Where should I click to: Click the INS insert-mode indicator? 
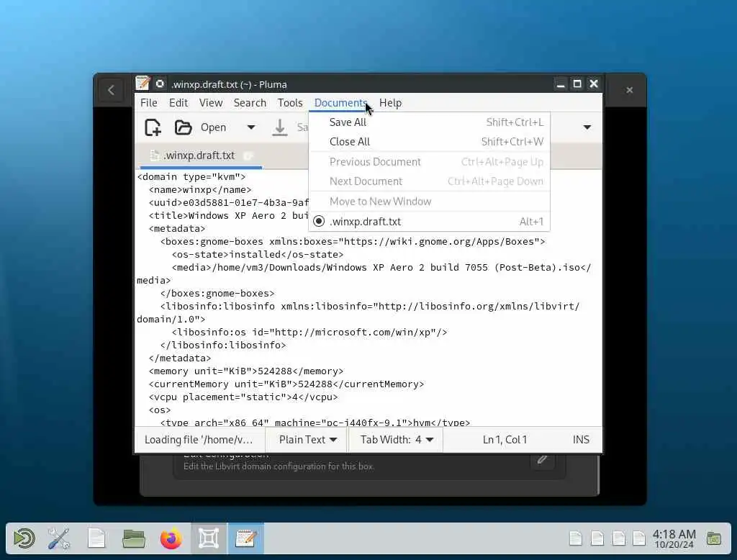pyautogui.click(x=581, y=440)
